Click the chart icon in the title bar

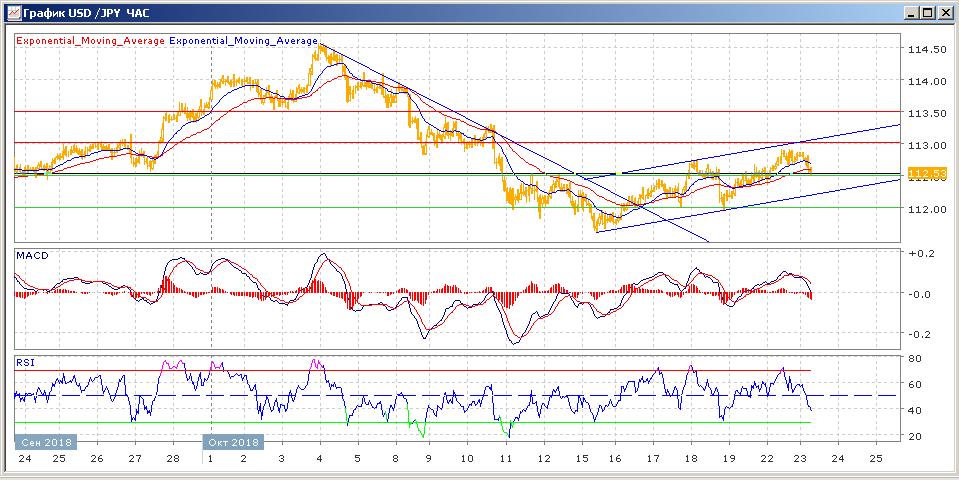11,12
